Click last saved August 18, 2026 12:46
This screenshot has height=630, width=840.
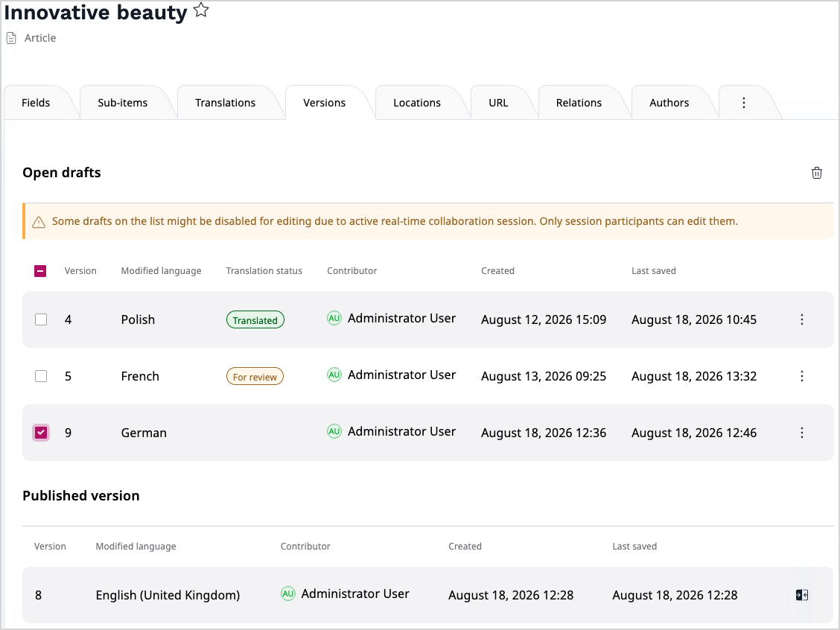point(694,433)
